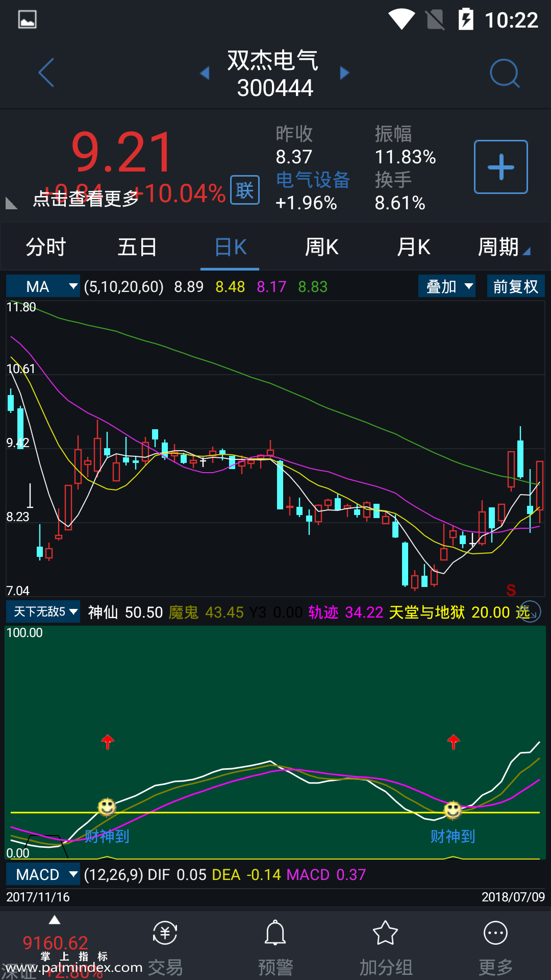551x980 pixels.
Task: Open the 更多 more options icon
Action: point(495,948)
